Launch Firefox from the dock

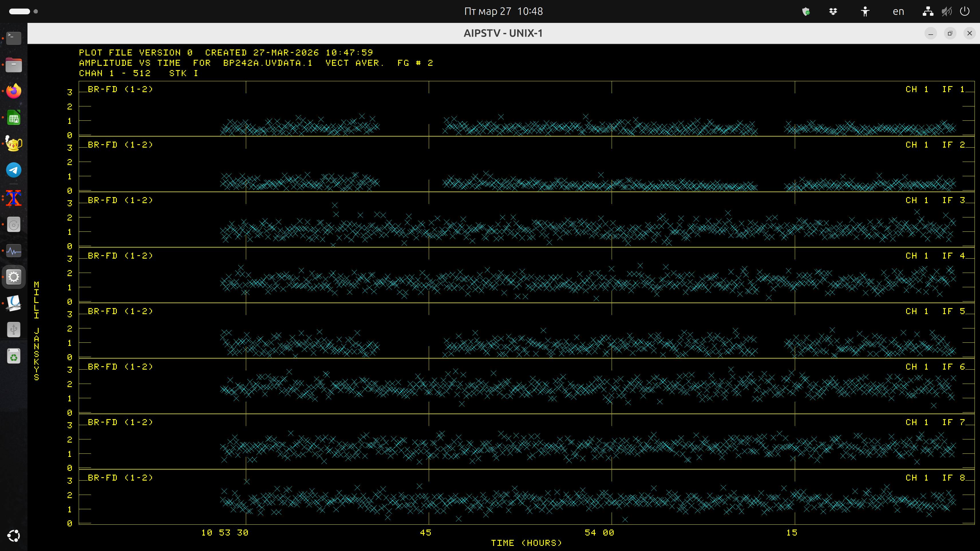(14, 91)
